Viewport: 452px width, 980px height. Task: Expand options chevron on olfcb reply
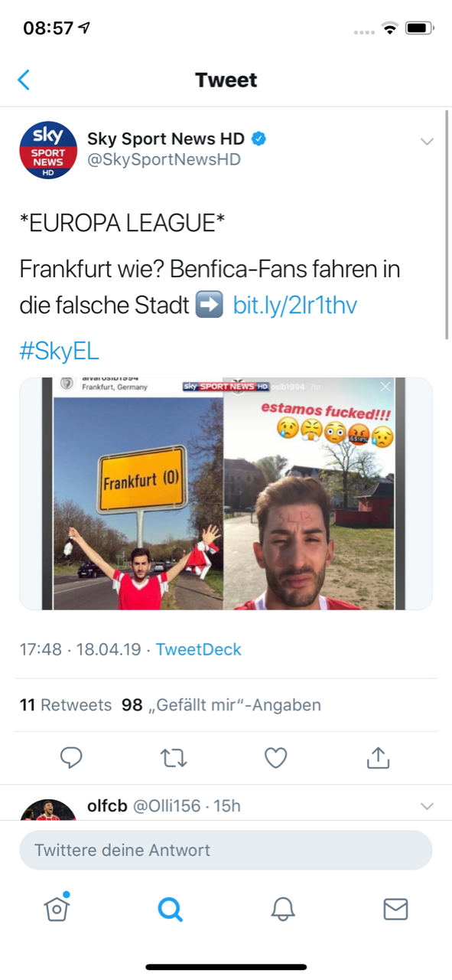(x=427, y=805)
